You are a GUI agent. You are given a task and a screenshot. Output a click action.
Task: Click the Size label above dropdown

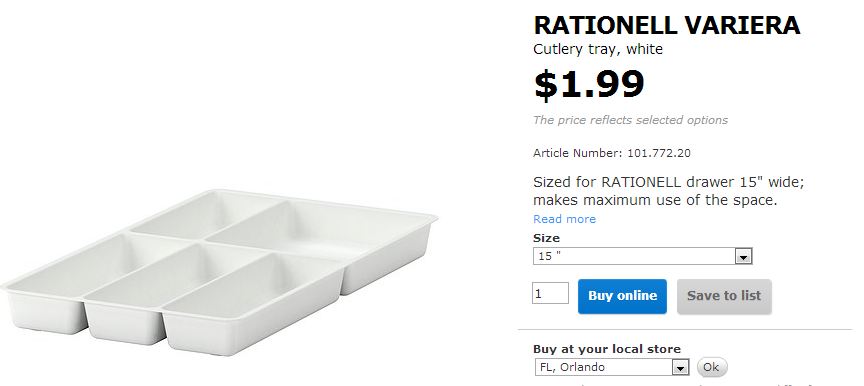tap(546, 238)
